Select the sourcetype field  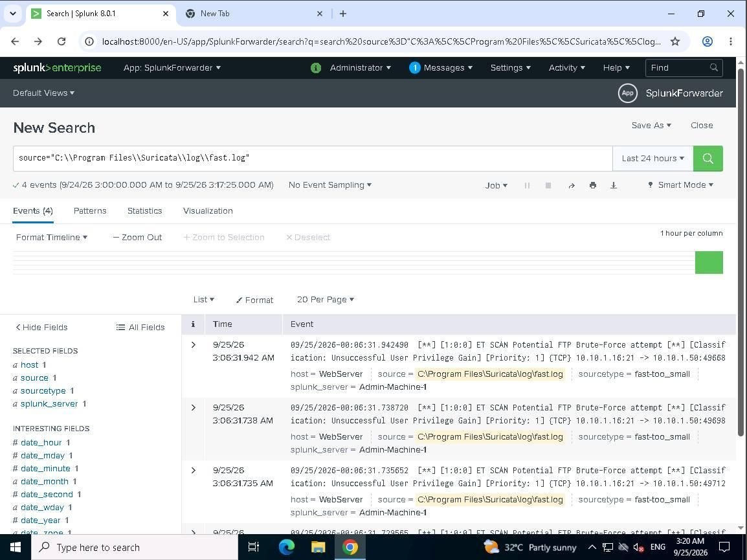tap(43, 390)
